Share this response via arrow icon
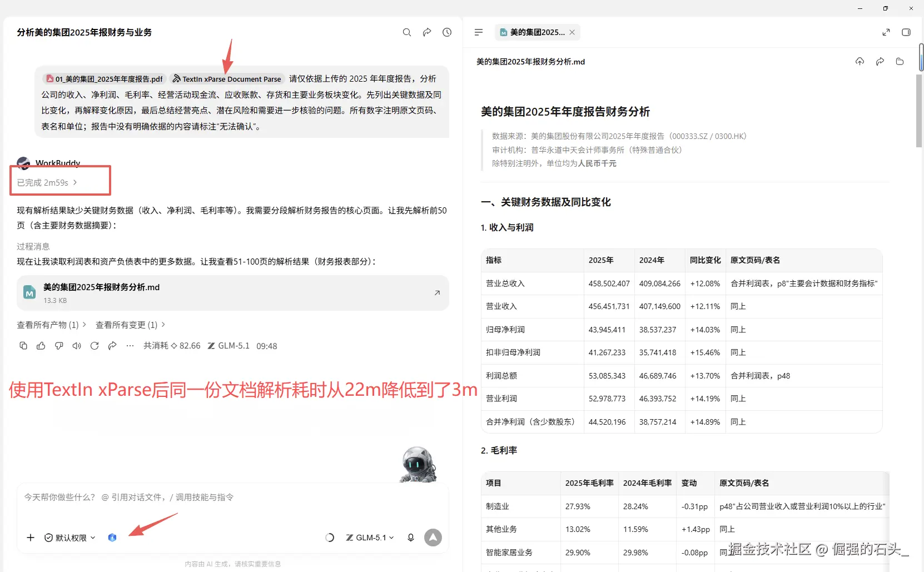 tap(112, 346)
